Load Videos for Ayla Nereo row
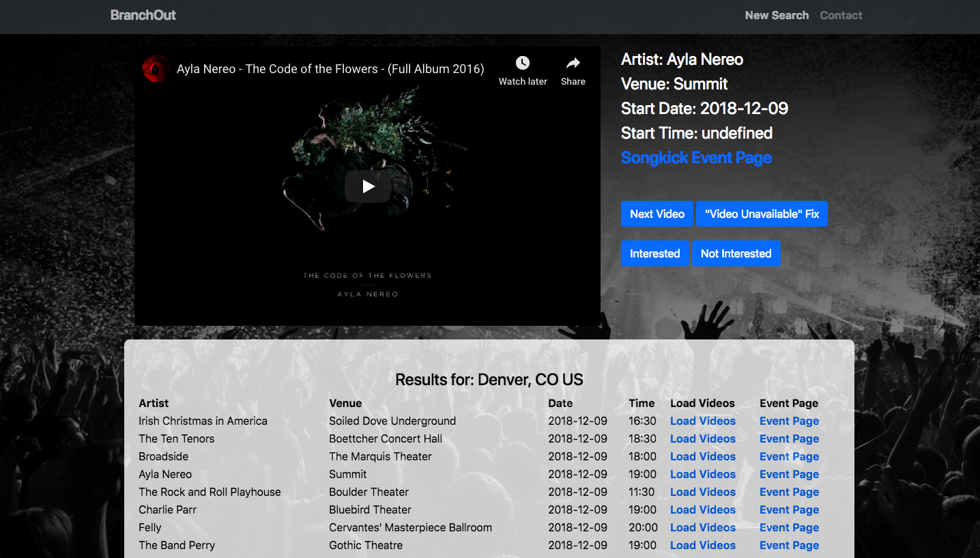The width and height of the screenshot is (980, 558). (x=703, y=474)
